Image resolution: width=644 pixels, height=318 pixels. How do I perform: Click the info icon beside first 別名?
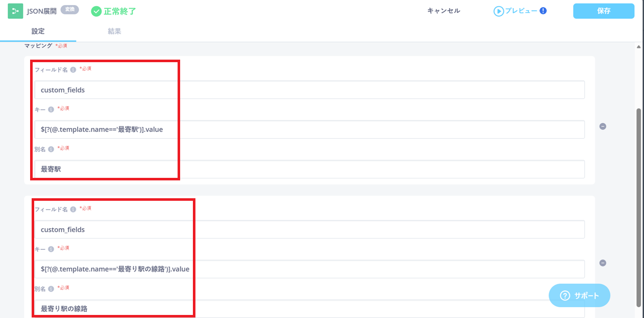point(51,149)
